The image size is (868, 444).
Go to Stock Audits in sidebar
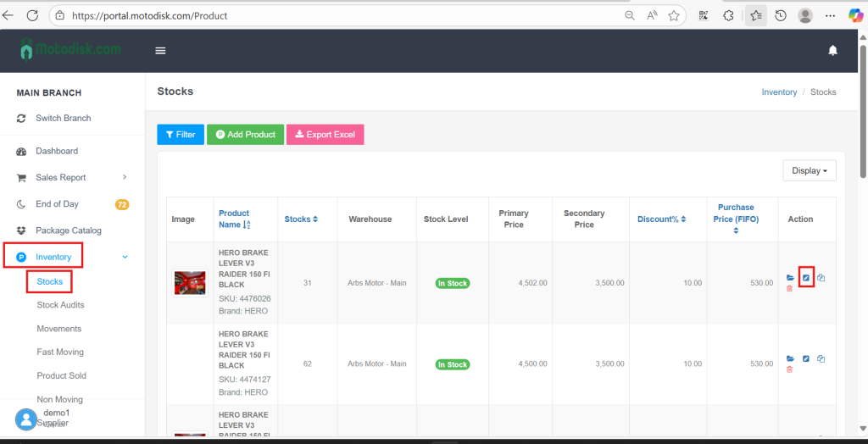point(60,305)
